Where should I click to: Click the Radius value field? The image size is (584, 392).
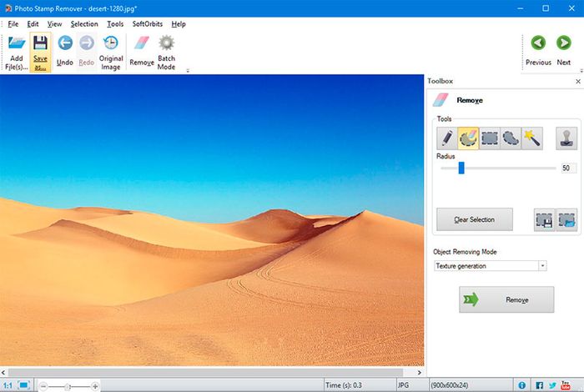566,168
